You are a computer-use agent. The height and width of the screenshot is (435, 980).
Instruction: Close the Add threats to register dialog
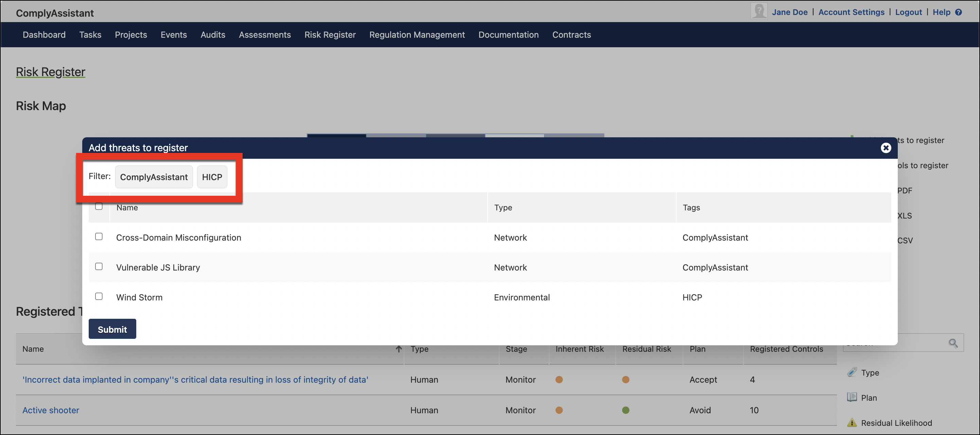click(886, 148)
